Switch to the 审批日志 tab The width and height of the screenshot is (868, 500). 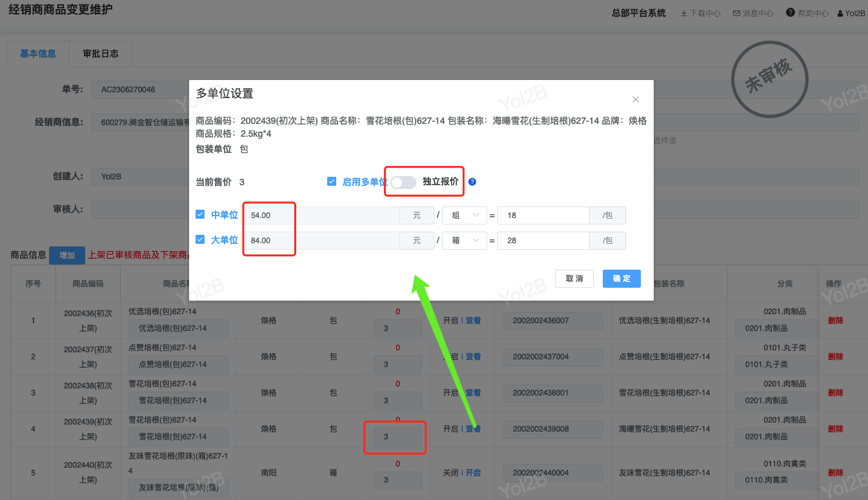[101, 54]
